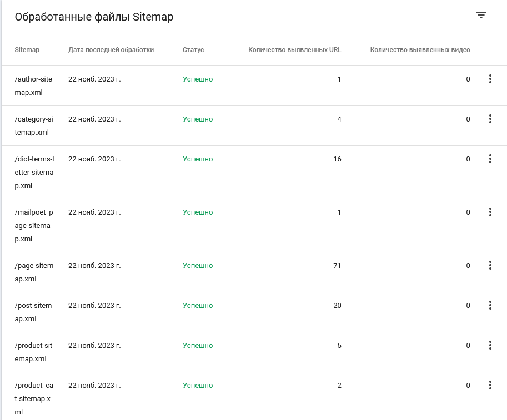This screenshot has width=507, height=420.
Task: Open kebab menu for product-sitemap.xml
Action: 490,345
